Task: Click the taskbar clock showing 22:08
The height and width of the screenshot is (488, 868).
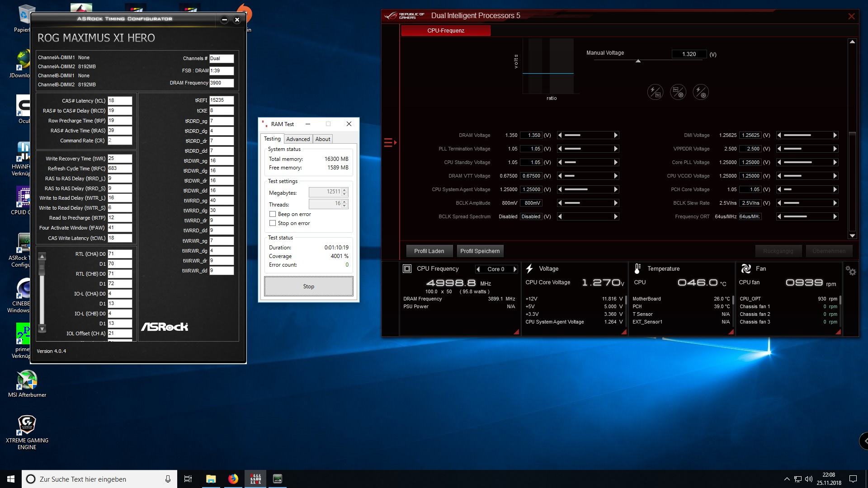Action: [829, 479]
